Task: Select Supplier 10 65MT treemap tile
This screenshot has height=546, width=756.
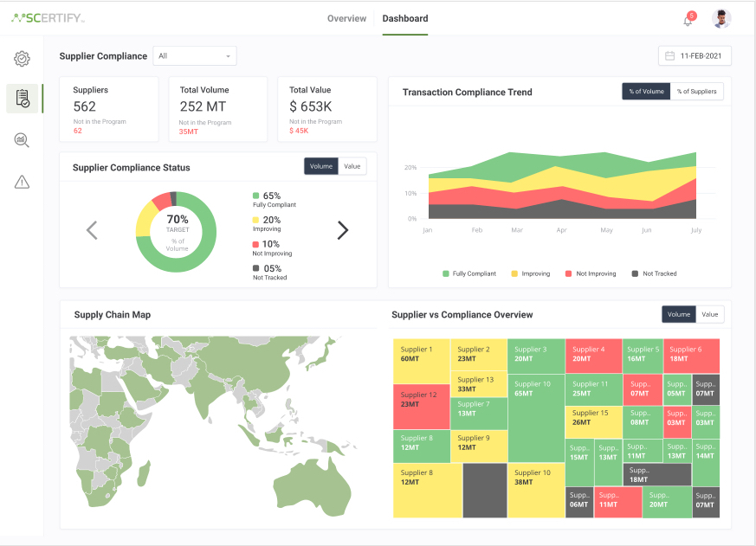Action: tap(536, 418)
